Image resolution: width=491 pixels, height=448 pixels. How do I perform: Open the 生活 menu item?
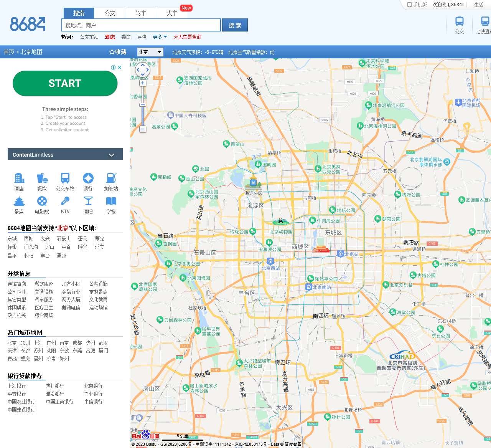tap(479, 5)
